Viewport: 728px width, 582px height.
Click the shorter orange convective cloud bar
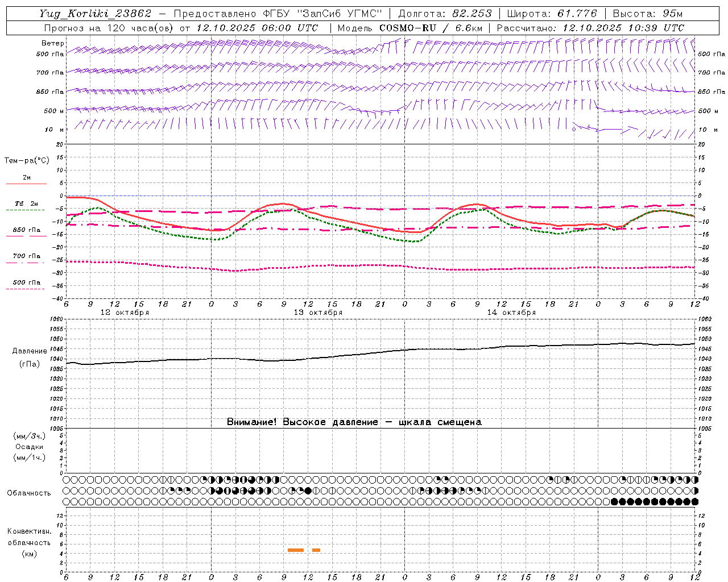(316, 550)
